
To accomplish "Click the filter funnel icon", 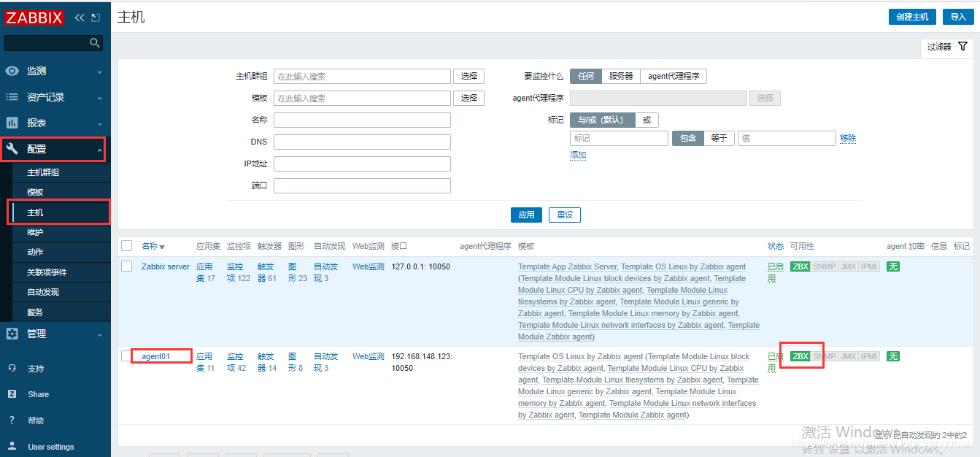I will coord(962,46).
